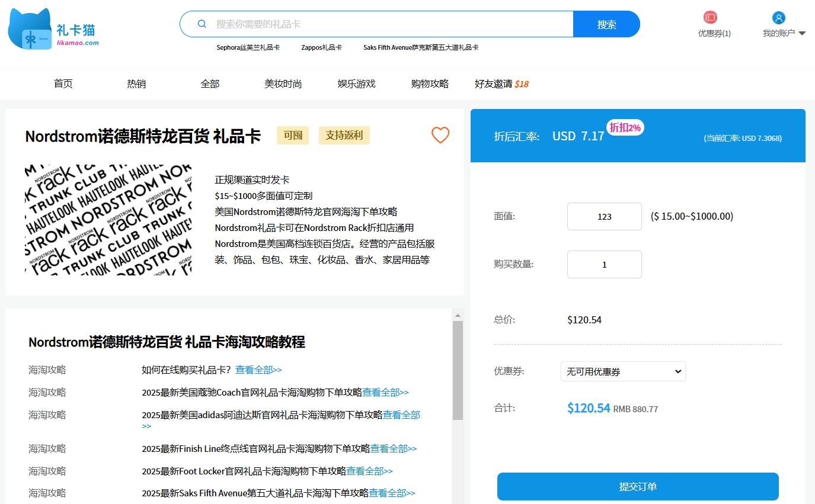Click the account avatar icon
Image resolution: width=815 pixels, height=504 pixels.
[779, 18]
